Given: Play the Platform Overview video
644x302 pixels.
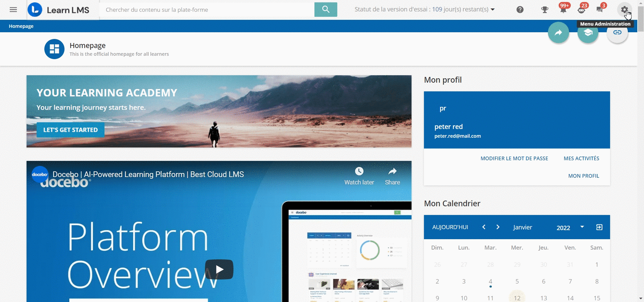Looking at the screenshot, I should pos(219,269).
